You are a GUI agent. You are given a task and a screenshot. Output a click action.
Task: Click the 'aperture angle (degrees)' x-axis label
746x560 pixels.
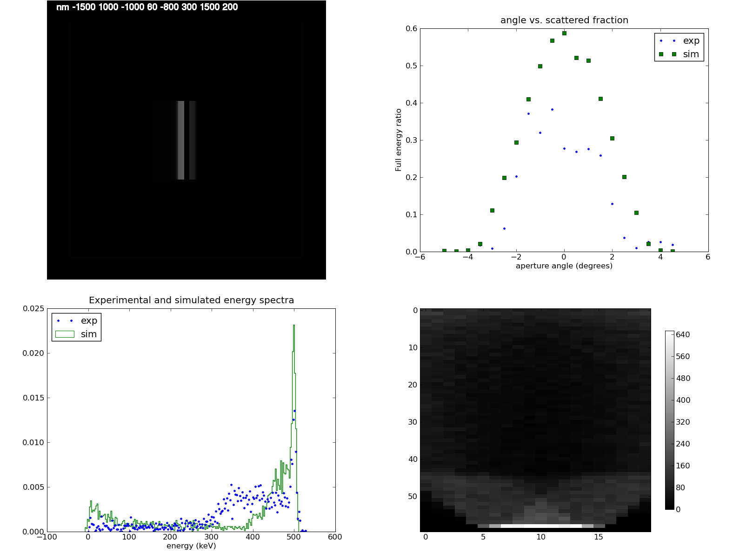tap(564, 266)
